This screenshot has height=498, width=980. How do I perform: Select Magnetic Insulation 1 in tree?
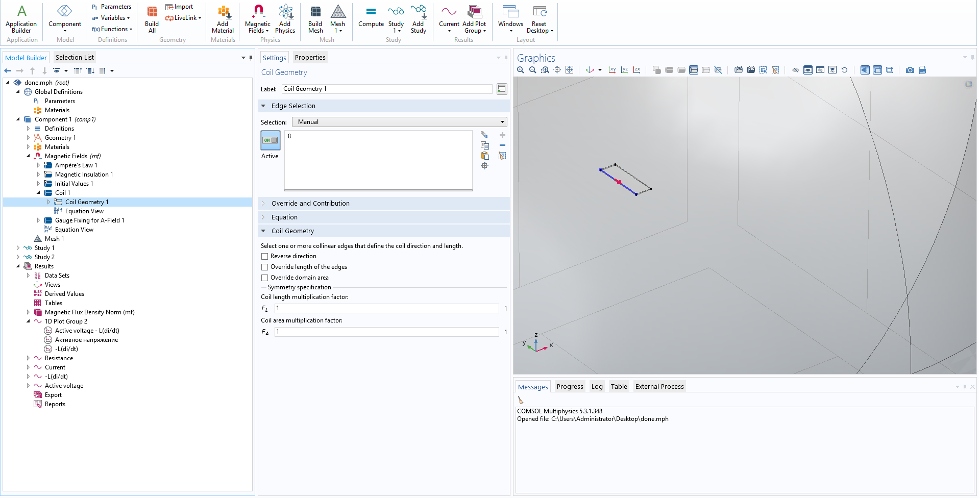pos(84,175)
